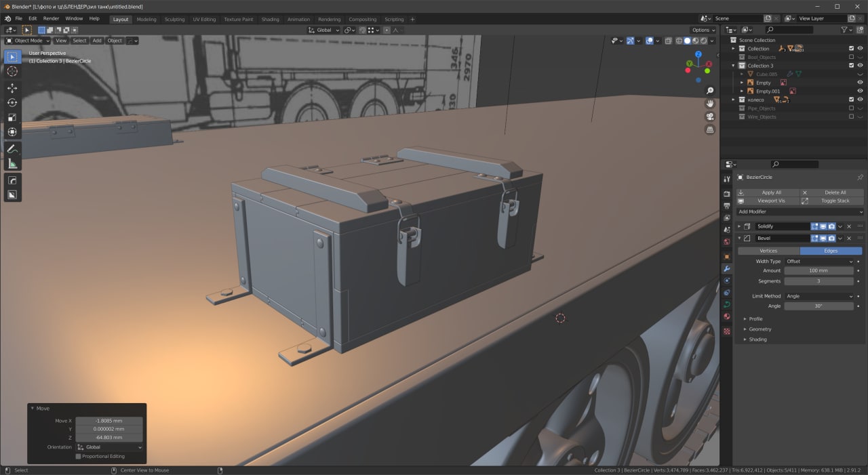Viewport: 868px width, 475px height.
Task: Switch perspective/orthographic view icon
Action: (x=710, y=129)
